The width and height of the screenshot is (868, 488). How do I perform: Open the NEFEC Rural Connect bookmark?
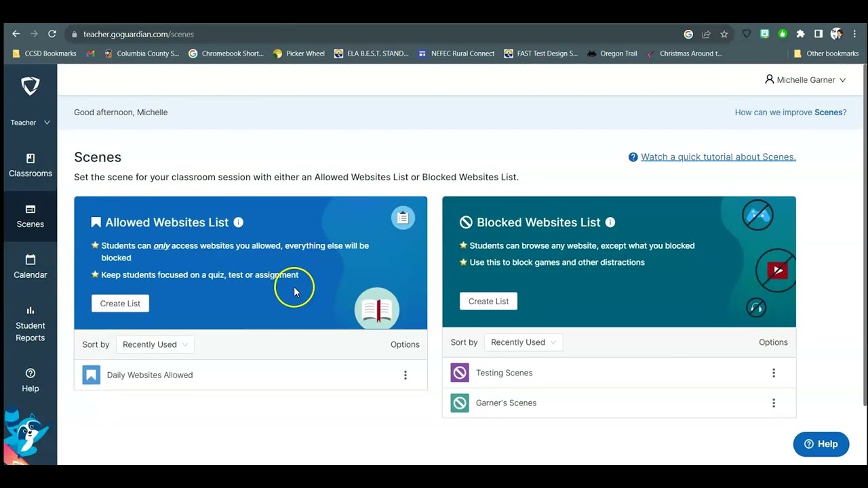pyautogui.click(x=456, y=54)
